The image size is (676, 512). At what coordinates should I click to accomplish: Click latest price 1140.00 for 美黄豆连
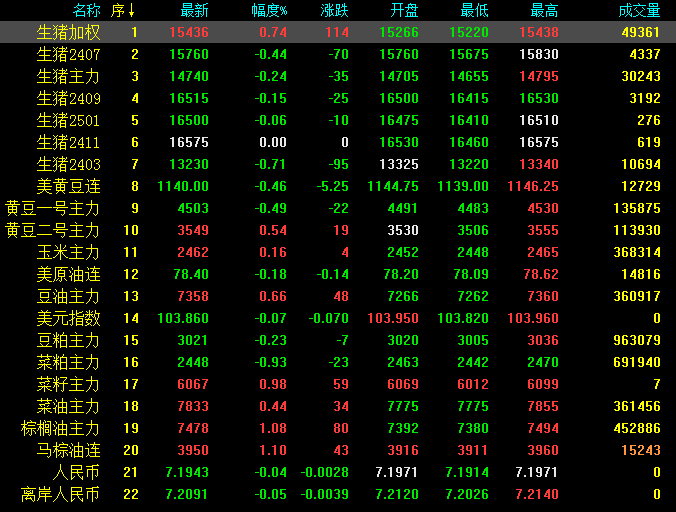(x=183, y=186)
